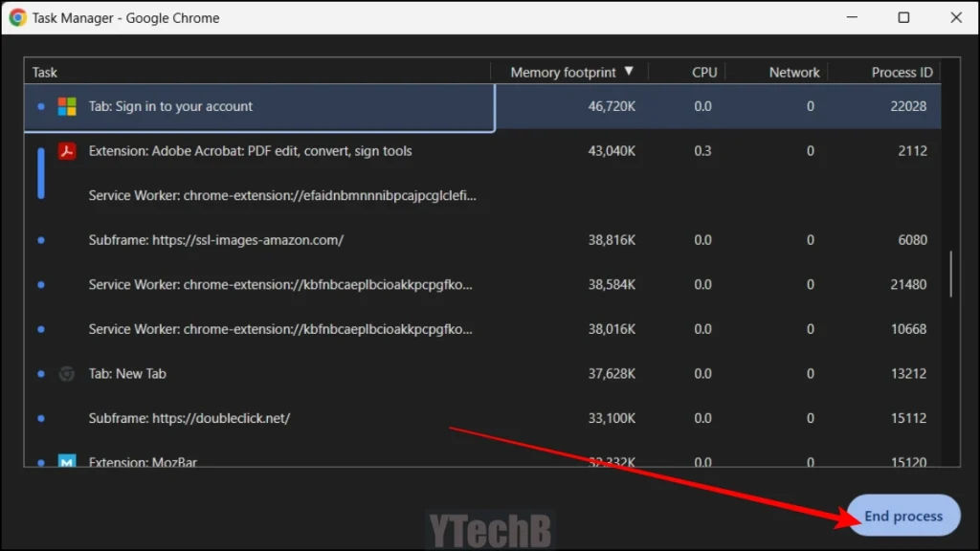
Task: Select the Service Worker row with 38,584K memory
Action: 482,284
